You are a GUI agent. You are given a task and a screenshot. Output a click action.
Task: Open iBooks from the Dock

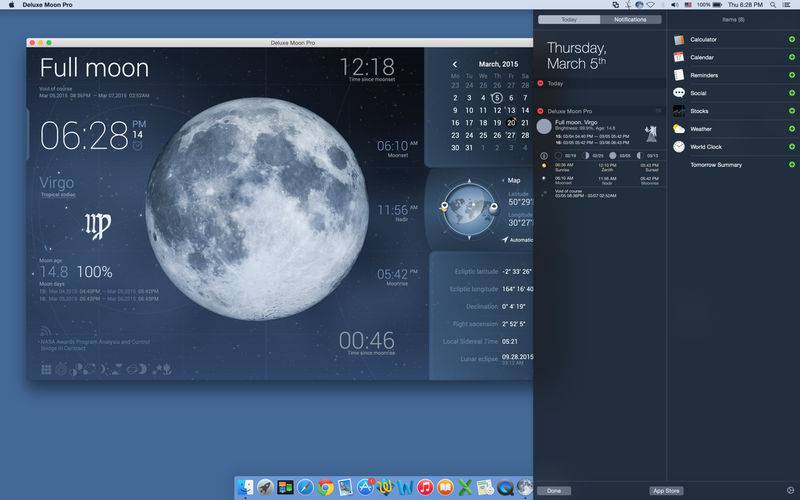pos(445,487)
